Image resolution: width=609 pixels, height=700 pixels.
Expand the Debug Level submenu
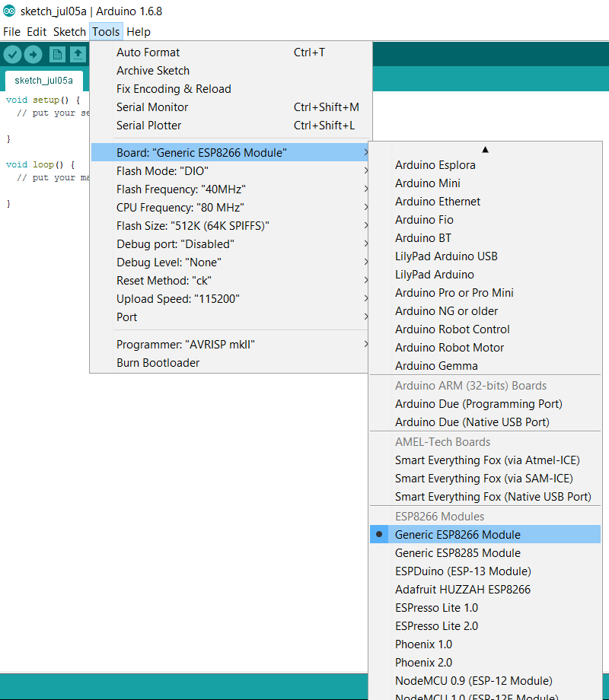click(x=231, y=262)
